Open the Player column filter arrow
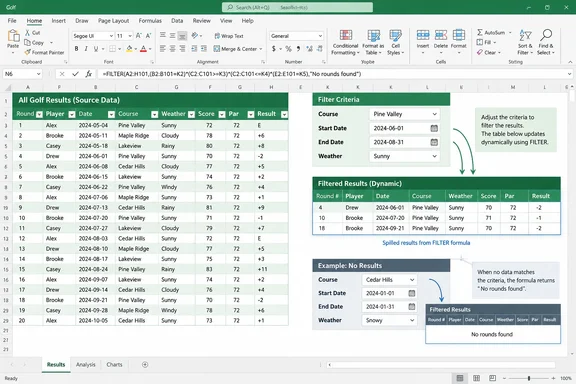The image size is (576, 384). [72, 114]
